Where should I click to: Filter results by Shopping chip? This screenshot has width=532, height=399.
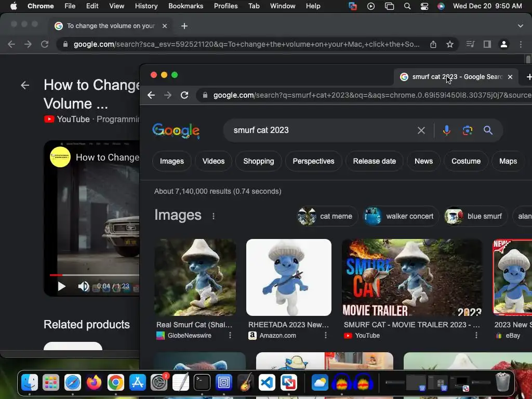[259, 161]
